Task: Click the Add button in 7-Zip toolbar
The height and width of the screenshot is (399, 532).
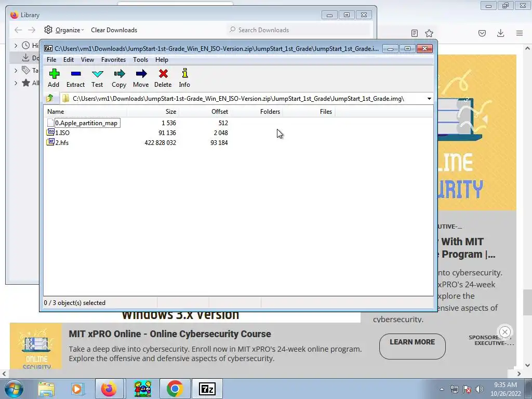Action: (x=54, y=78)
